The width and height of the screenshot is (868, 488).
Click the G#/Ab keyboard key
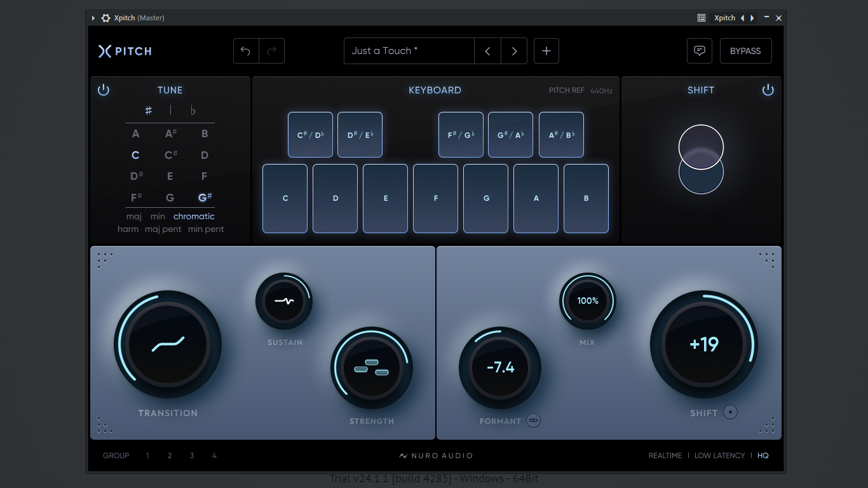(x=510, y=135)
